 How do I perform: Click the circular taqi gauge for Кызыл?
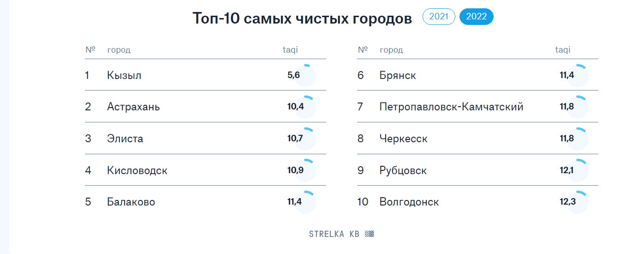305,76
